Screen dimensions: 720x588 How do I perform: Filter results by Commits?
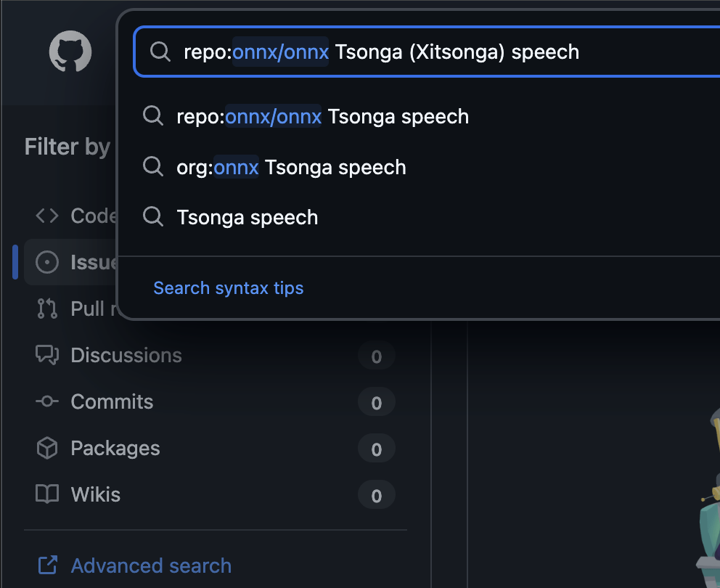tap(112, 402)
